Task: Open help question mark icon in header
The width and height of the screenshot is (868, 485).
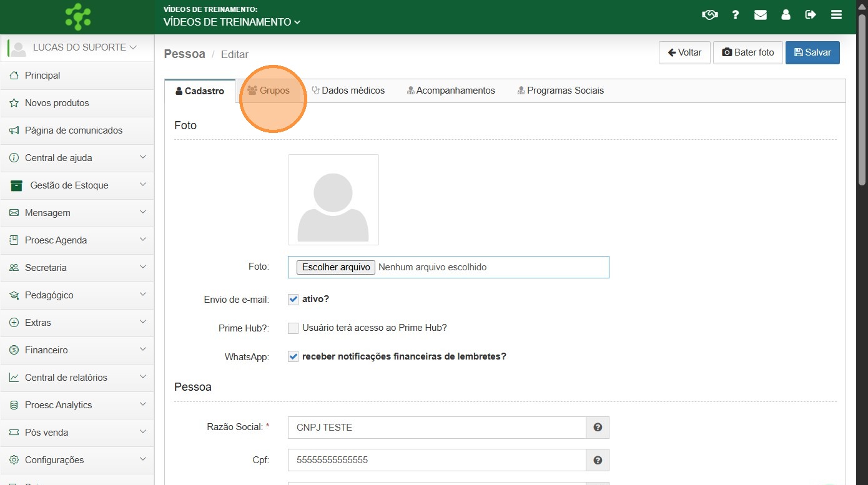Action: point(736,15)
